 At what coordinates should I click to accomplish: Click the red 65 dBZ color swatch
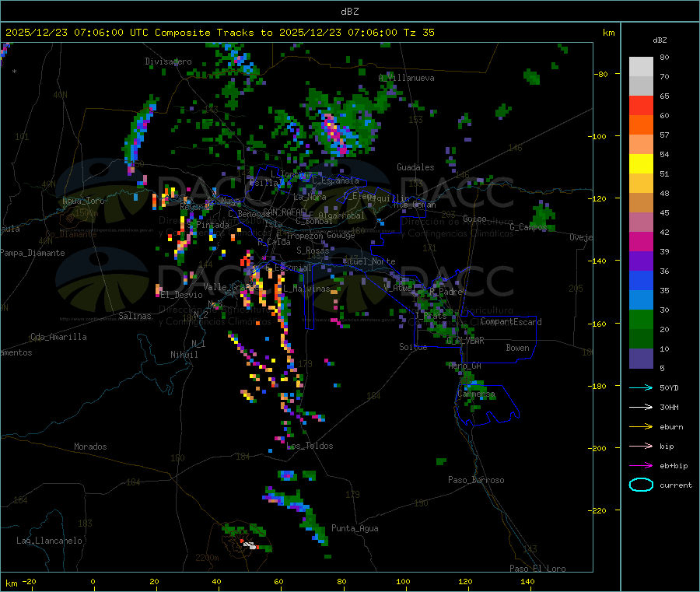pos(641,105)
